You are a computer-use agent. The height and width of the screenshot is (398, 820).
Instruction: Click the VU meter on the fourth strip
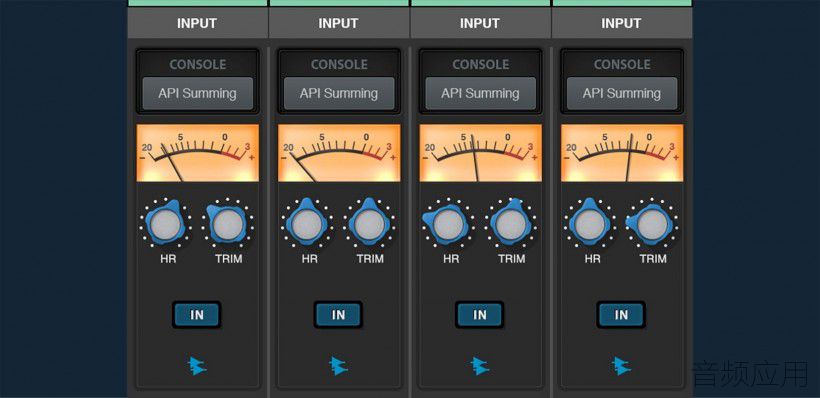pos(622,153)
